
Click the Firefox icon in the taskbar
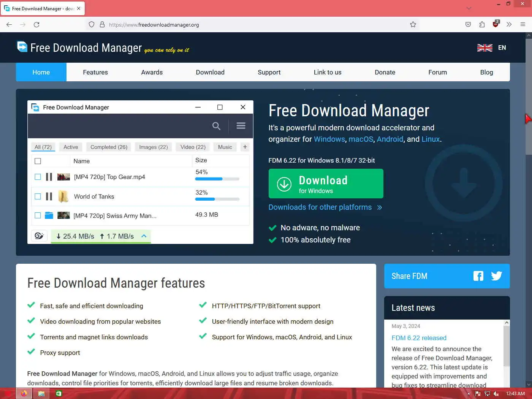24,393
